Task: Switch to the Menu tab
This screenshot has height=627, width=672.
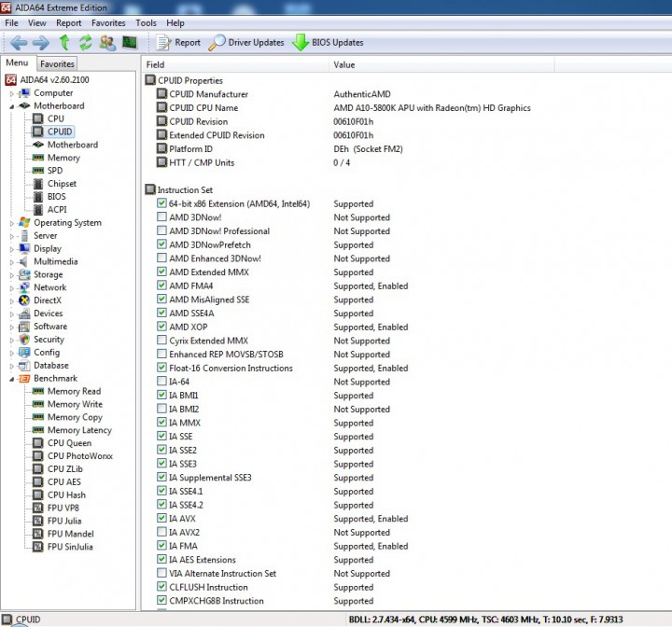Action: 17,63
